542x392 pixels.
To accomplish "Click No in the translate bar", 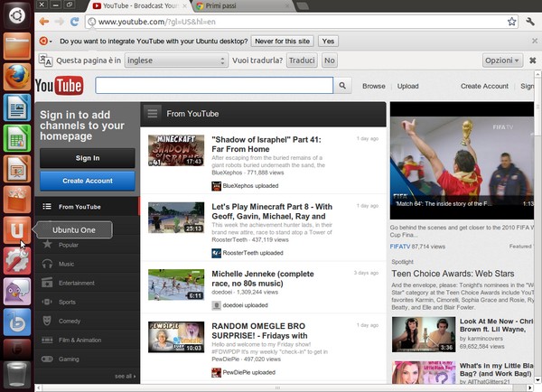I will click(330, 61).
